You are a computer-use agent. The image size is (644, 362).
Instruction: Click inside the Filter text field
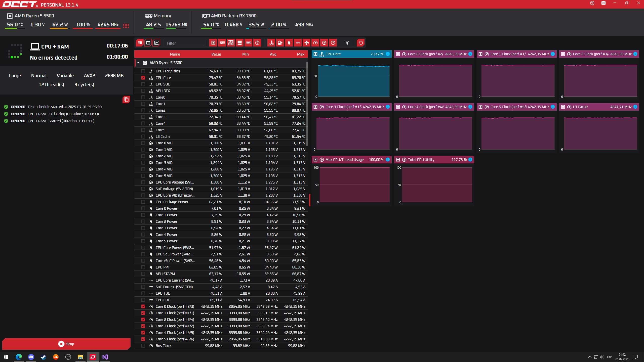pos(185,43)
